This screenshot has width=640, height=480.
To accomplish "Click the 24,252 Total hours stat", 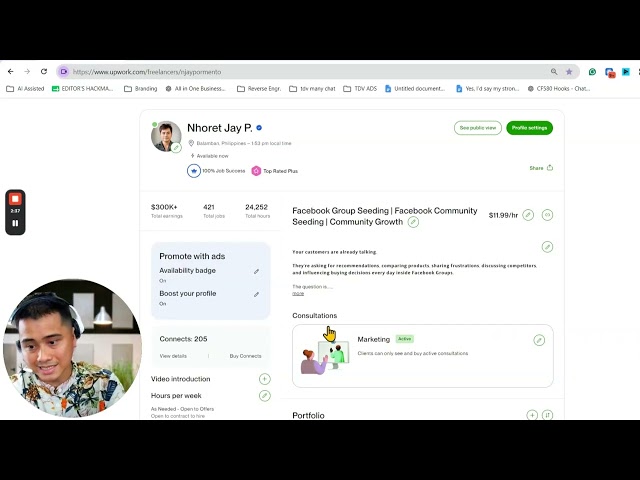I will coord(257,211).
